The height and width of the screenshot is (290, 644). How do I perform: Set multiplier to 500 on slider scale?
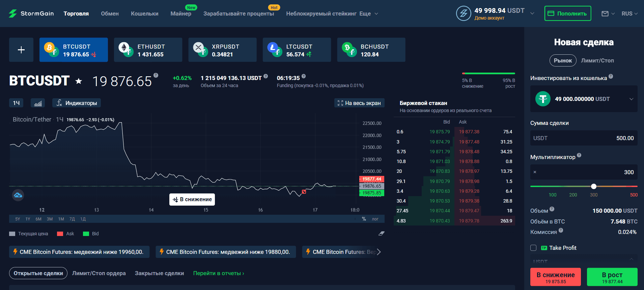(x=634, y=195)
